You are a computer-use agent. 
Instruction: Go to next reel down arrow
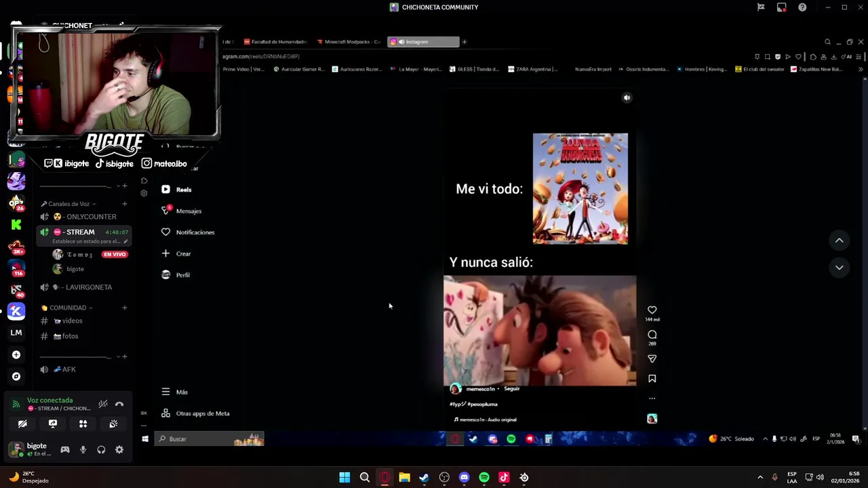(x=839, y=268)
